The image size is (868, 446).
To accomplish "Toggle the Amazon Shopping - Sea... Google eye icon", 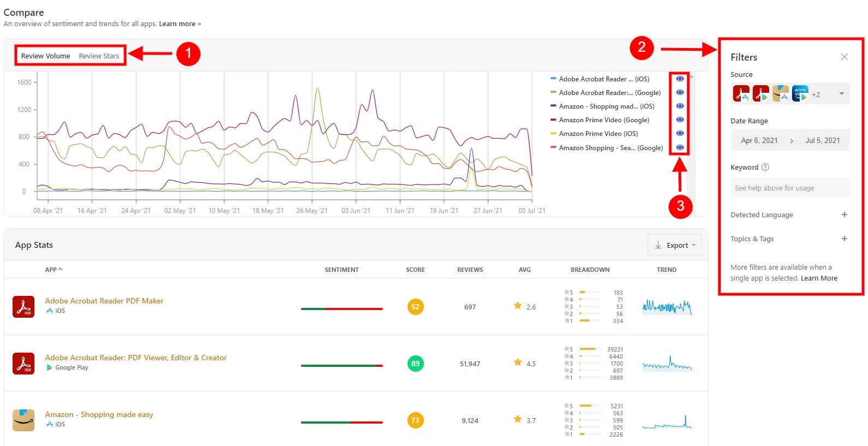I will click(x=680, y=147).
